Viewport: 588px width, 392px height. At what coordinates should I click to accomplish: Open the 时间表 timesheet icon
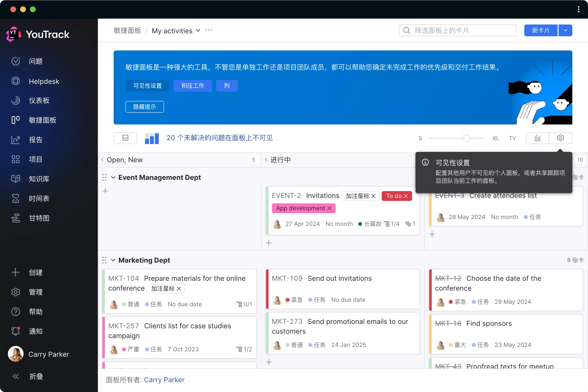click(x=15, y=198)
